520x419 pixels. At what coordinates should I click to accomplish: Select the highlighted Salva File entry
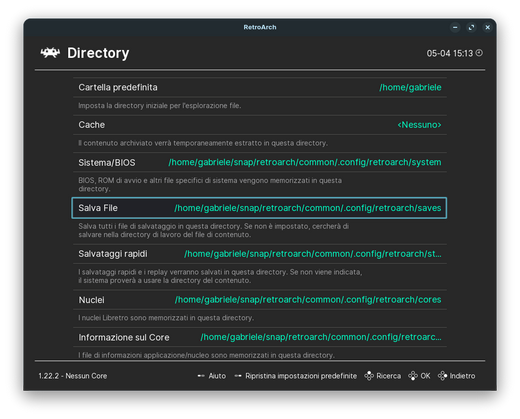point(259,208)
